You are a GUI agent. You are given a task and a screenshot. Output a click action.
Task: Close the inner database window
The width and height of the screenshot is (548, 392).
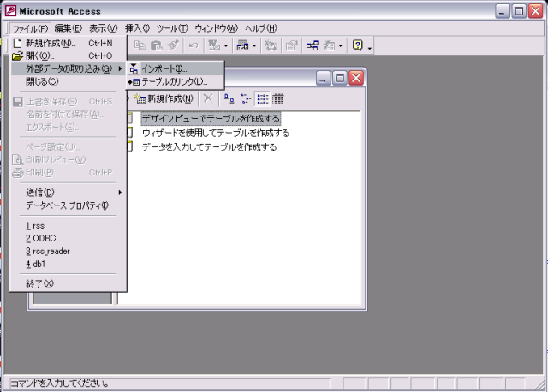click(x=356, y=78)
